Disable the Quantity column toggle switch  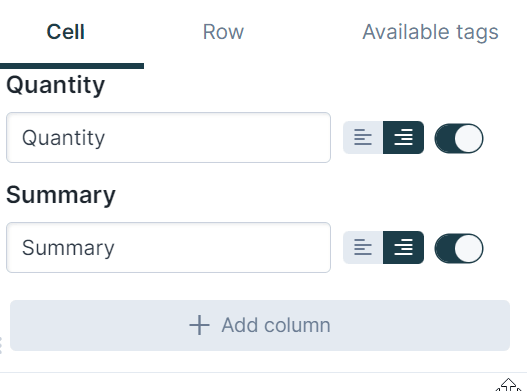tap(459, 138)
